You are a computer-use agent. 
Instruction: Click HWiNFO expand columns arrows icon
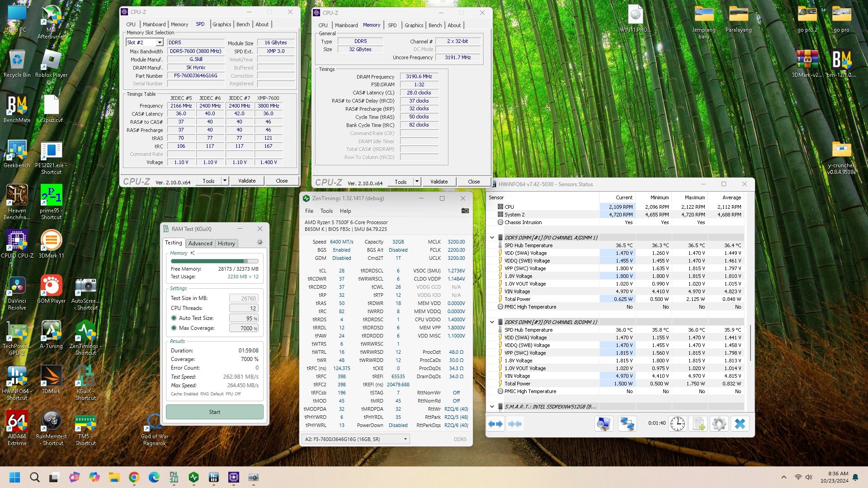coord(495,424)
